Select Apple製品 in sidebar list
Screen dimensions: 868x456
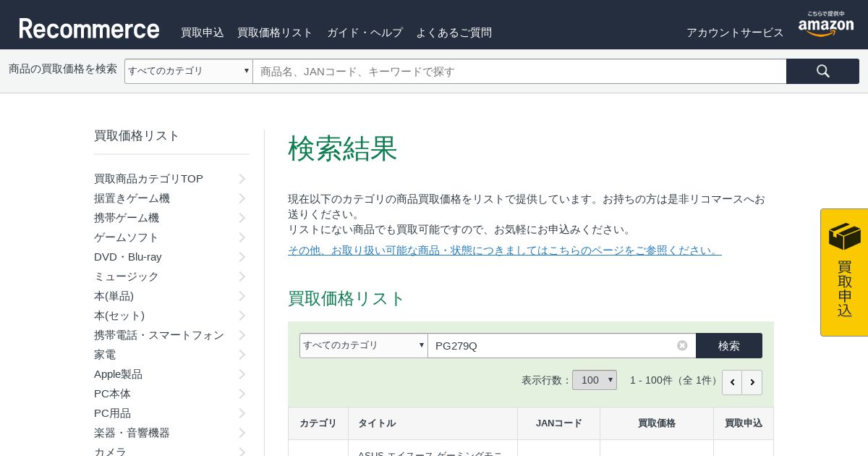[x=118, y=374]
